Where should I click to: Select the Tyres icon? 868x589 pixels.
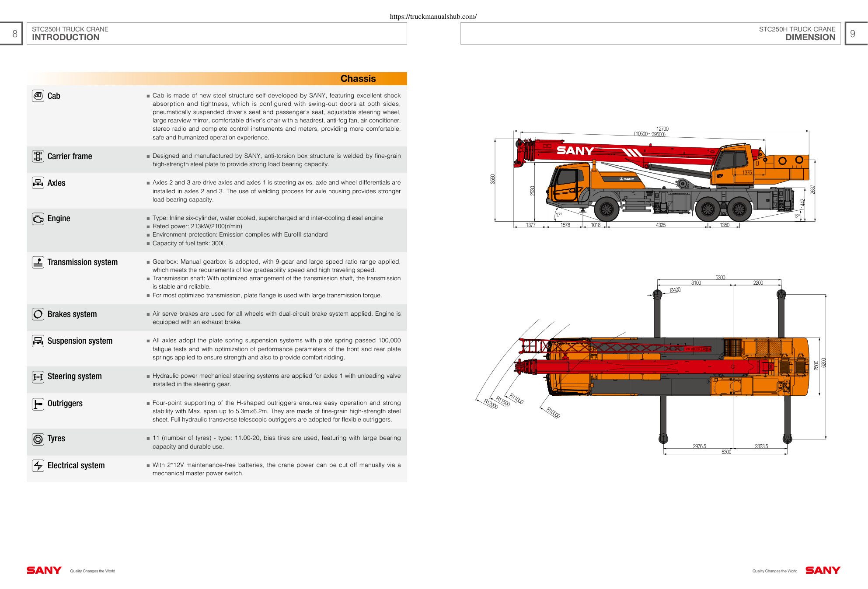coord(38,439)
